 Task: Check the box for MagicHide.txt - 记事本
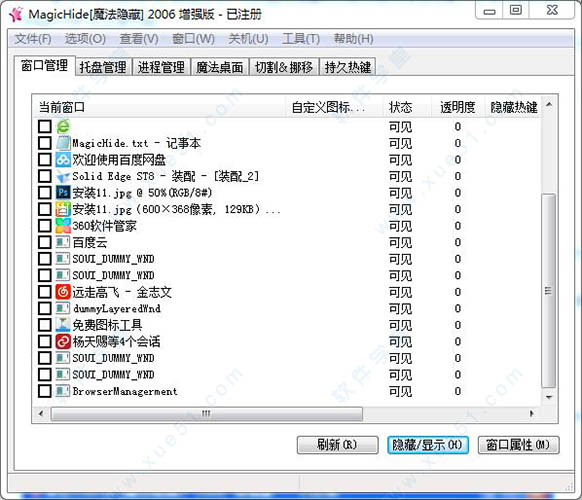(x=45, y=143)
